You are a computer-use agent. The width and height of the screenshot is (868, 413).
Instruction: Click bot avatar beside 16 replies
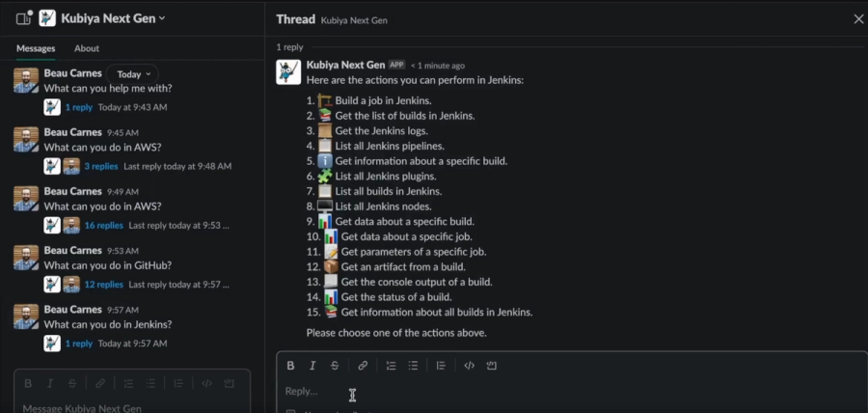click(52, 226)
